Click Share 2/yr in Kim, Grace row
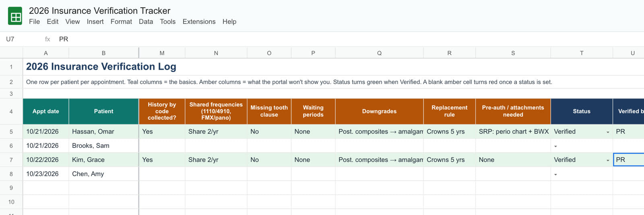This screenshot has height=215, width=644. (216, 160)
